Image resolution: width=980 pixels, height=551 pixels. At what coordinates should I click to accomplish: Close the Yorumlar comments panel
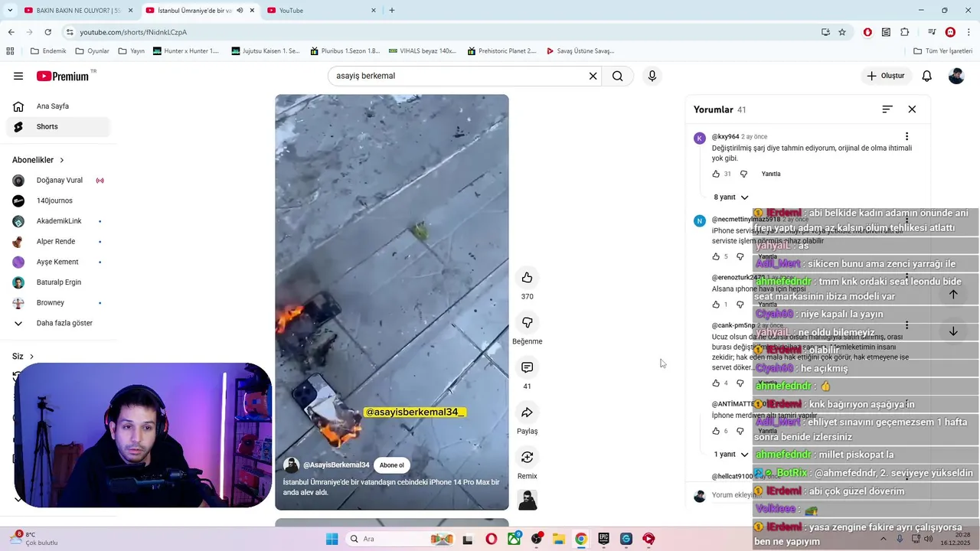tap(912, 109)
